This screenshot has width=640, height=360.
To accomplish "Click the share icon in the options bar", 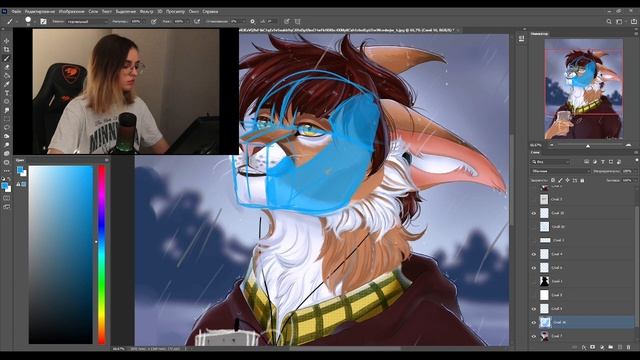I will click(634, 21).
